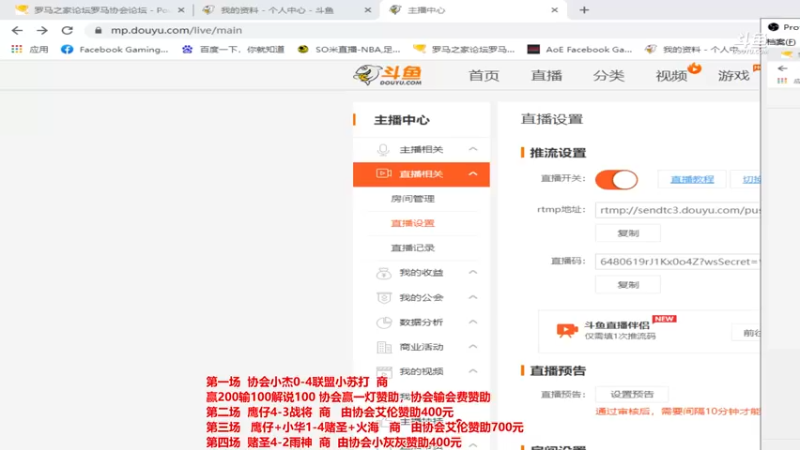Image resolution: width=800 pixels, height=450 pixels.
Task: Open the Baidu bookmark
Action: [x=233, y=49]
